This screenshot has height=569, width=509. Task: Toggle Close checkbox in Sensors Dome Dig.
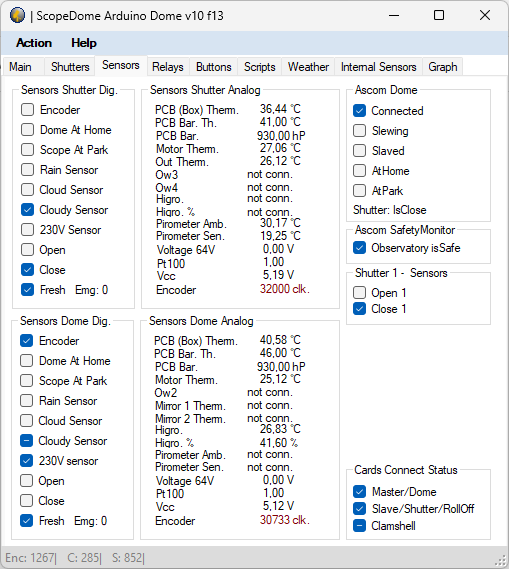pyautogui.click(x=26, y=501)
